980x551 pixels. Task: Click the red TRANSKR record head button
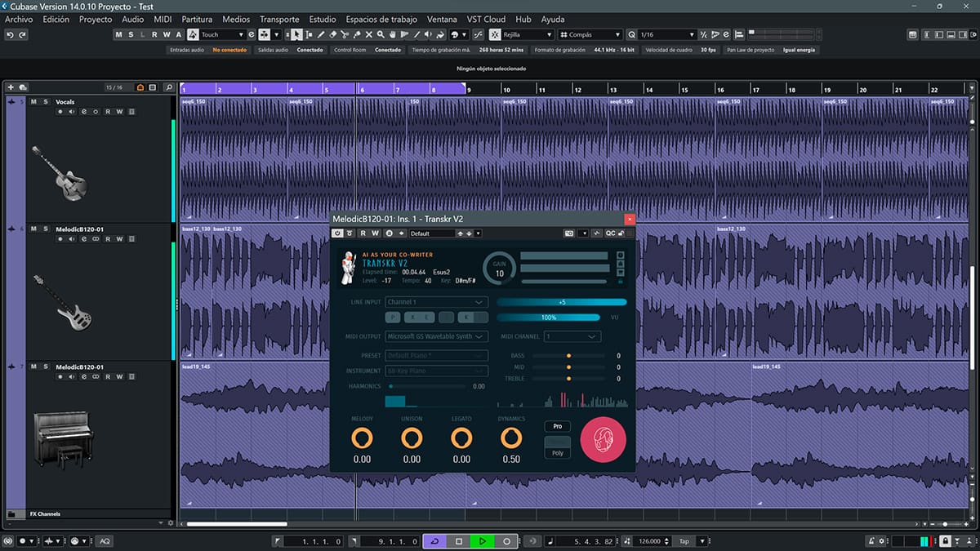click(603, 439)
